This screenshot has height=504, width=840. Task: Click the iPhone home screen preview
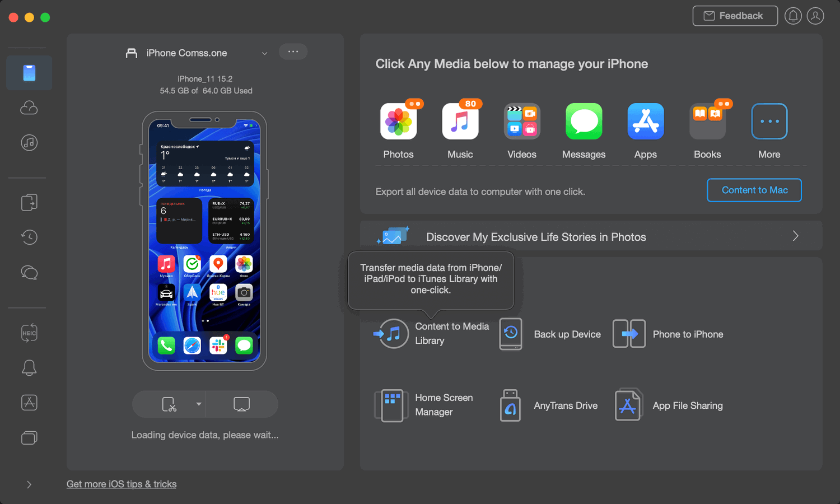204,241
